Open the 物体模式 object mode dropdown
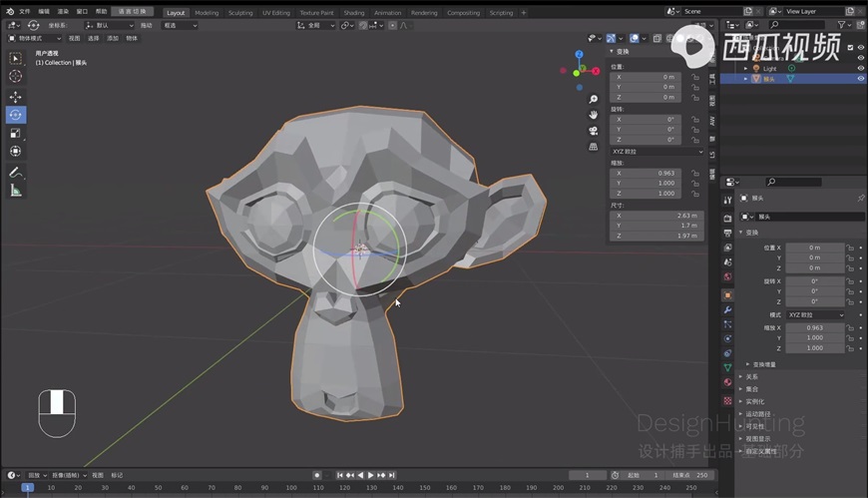Image resolution: width=868 pixels, height=498 pixels. 34,38
